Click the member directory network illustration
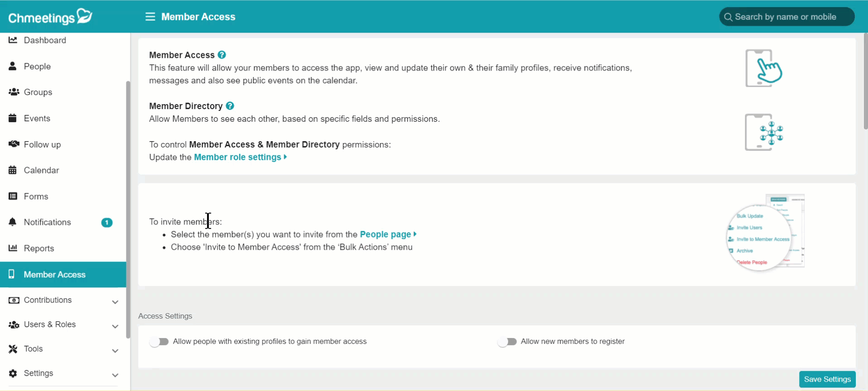This screenshot has width=868, height=391. pyautogui.click(x=764, y=132)
